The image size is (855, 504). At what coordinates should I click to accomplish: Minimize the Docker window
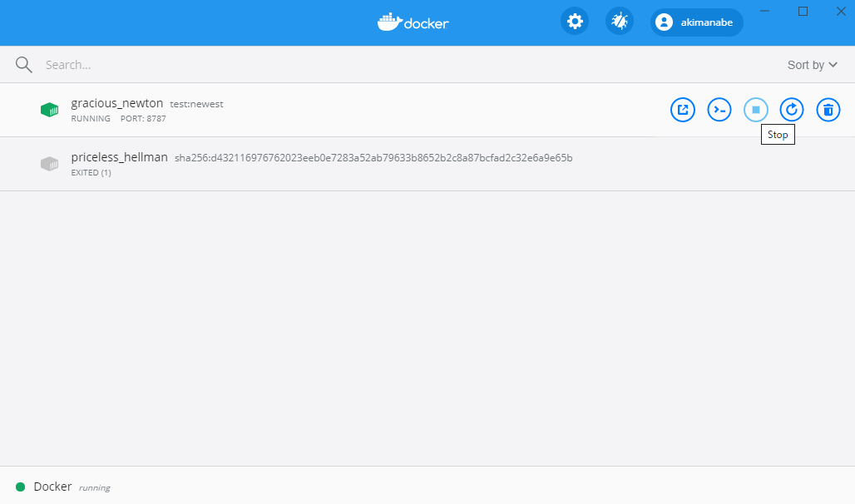(765, 11)
